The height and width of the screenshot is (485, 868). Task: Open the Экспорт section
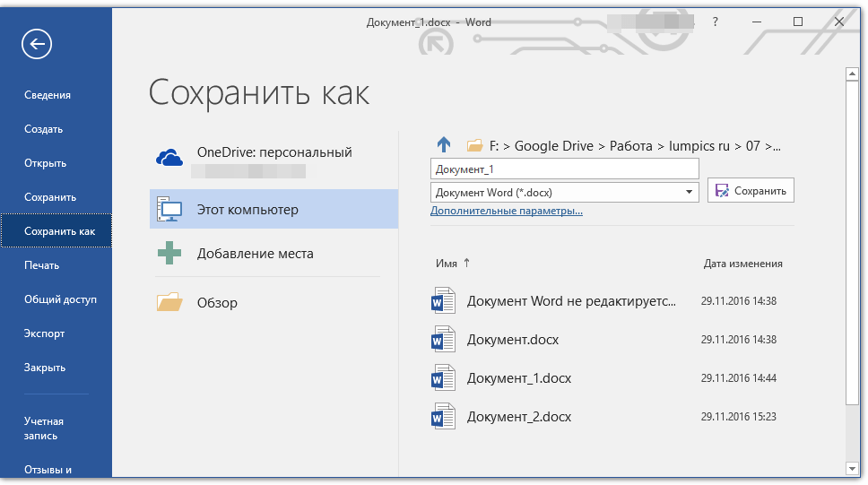[45, 333]
